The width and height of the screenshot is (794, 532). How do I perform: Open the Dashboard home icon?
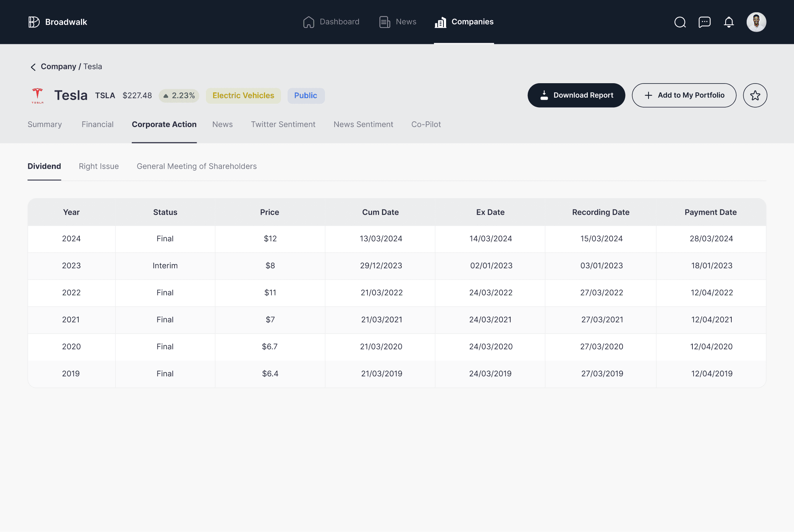coord(309,22)
